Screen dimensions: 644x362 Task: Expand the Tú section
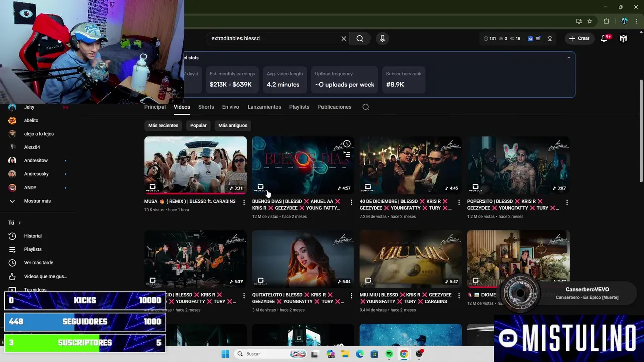pyautogui.click(x=15, y=223)
